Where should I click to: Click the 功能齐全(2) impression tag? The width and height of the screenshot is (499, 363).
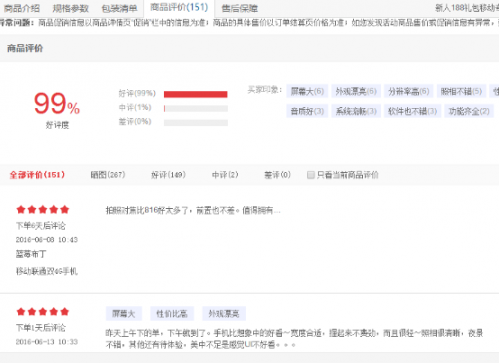pos(469,111)
